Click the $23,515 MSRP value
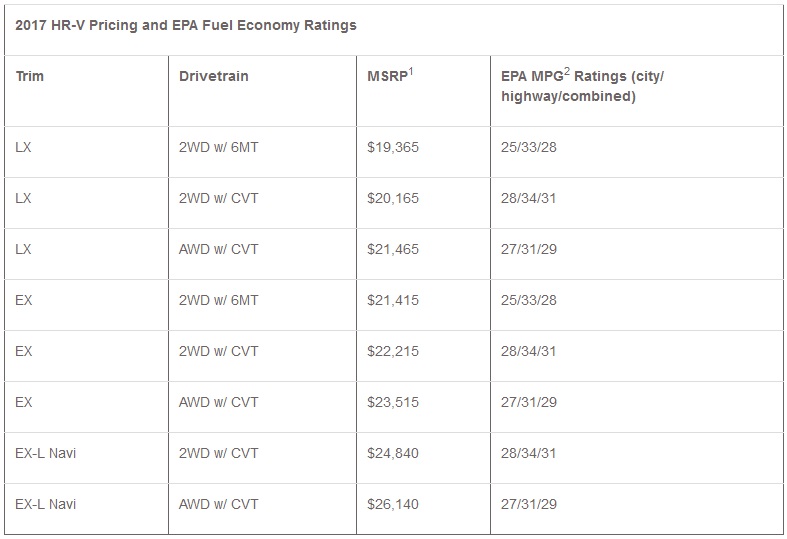This screenshot has width=787, height=539. coord(393,402)
